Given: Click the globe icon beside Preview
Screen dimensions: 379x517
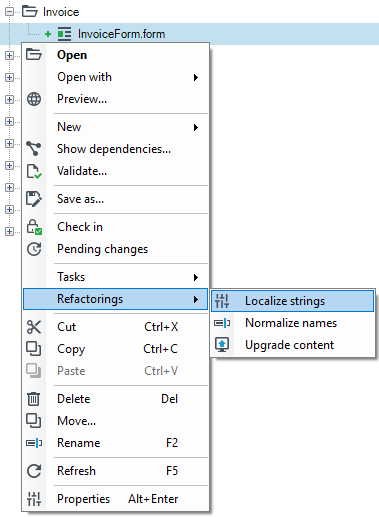Looking at the screenshot, I should pyautogui.click(x=34, y=99).
